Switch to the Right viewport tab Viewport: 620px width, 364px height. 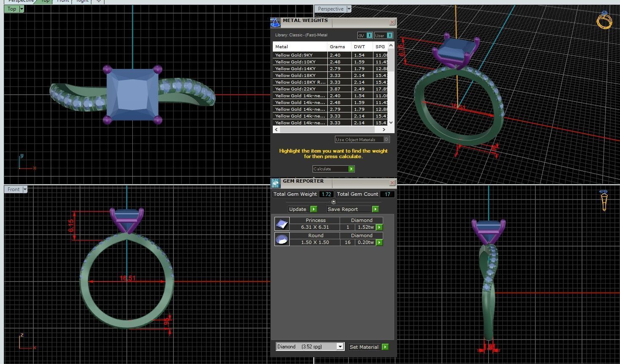(x=82, y=1)
